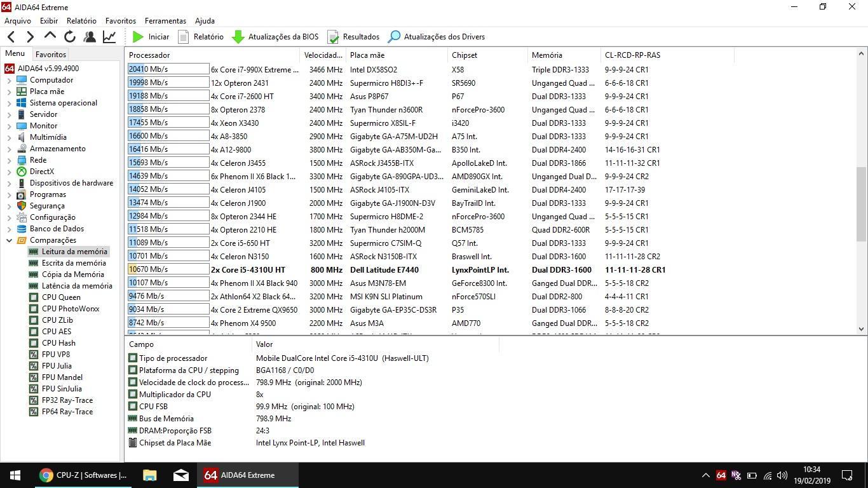868x488 pixels.
Task: Sort by the Memória column header
Action: 564,55
